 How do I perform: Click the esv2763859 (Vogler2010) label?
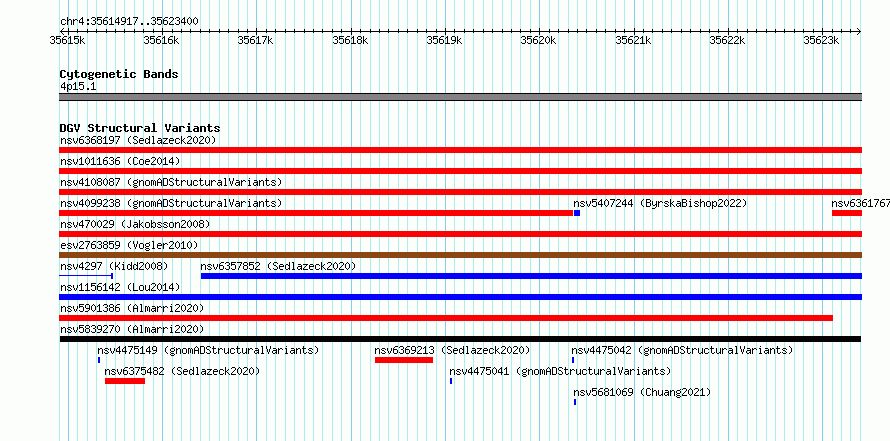129,245
